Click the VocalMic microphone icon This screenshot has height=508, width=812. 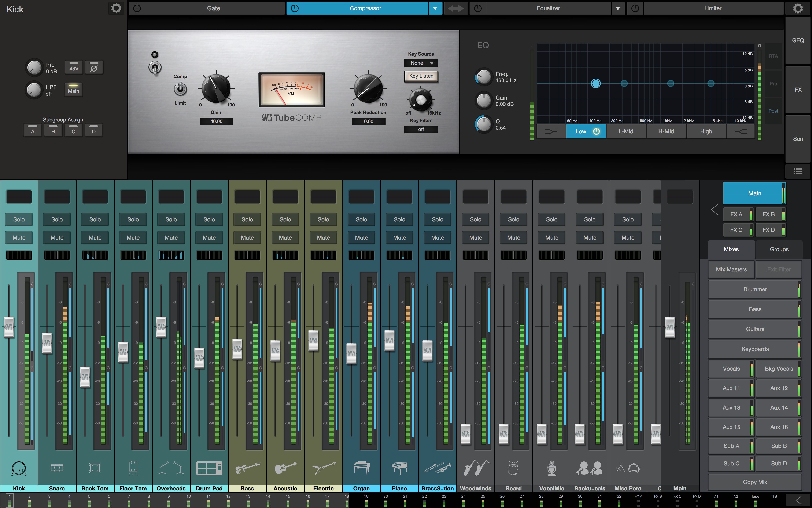coord(552,468)
